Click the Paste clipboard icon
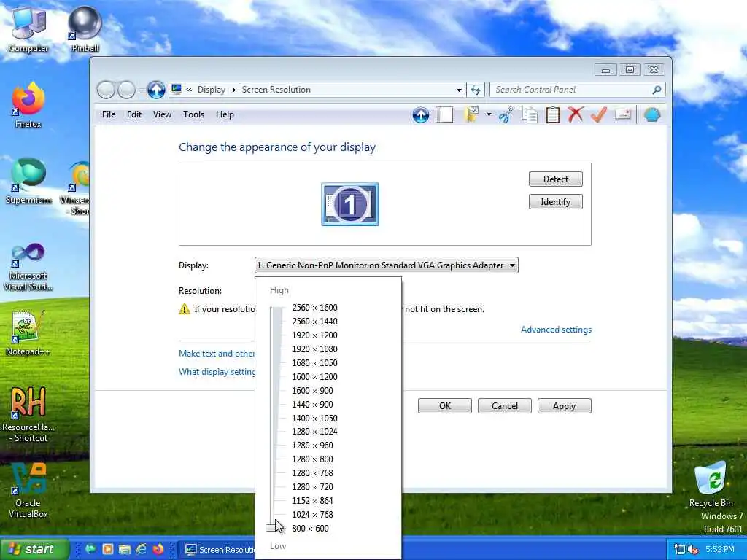Screen dimensions: 747x560 pyautogui.click(x=552, y=114)
